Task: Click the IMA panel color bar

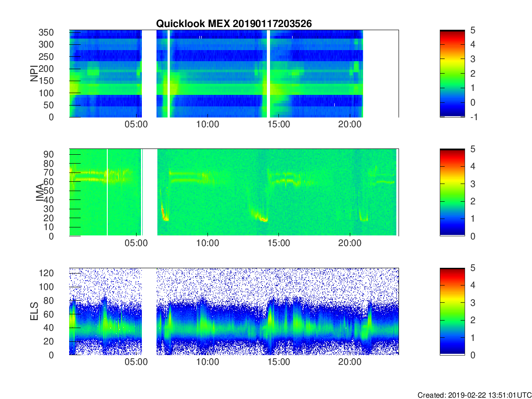Action: [x=452, y=192]
